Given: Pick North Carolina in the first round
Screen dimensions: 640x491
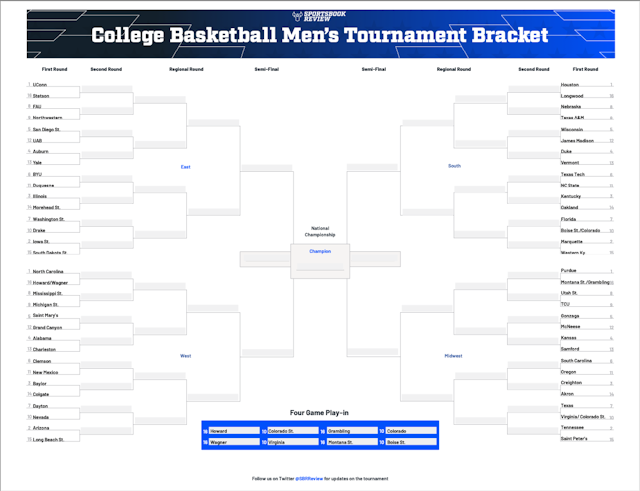Looking at the screenshot, I should pos(49,271).
